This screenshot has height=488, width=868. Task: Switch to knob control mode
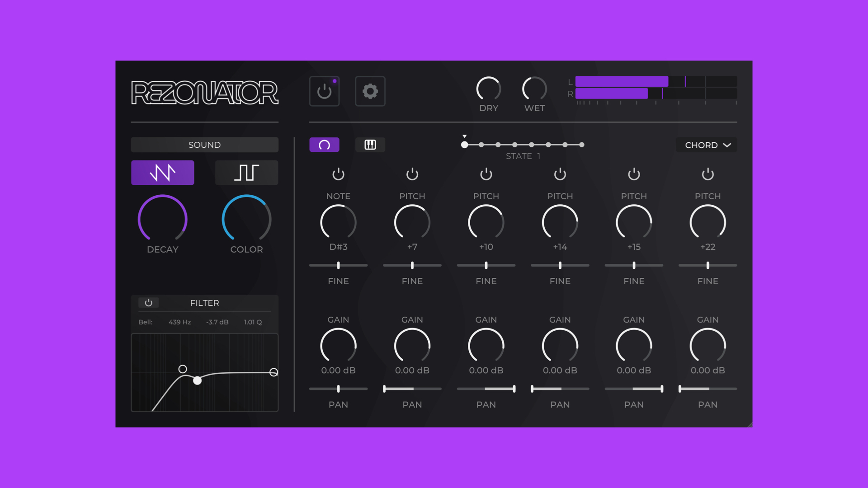[324, 145]
